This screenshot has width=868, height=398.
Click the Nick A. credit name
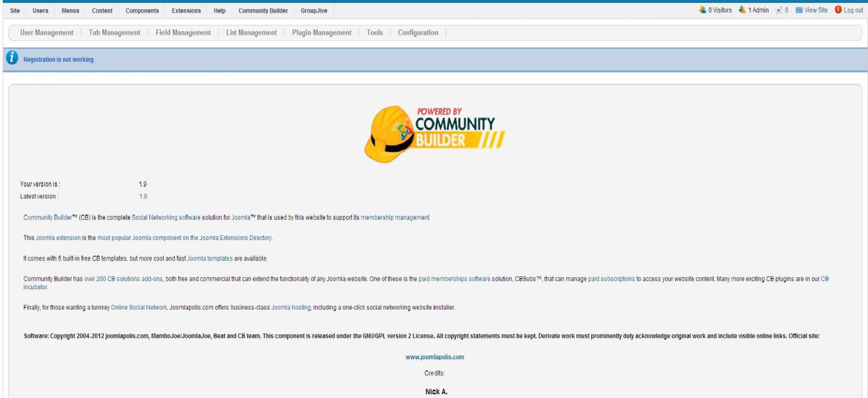tap(436, 392)
